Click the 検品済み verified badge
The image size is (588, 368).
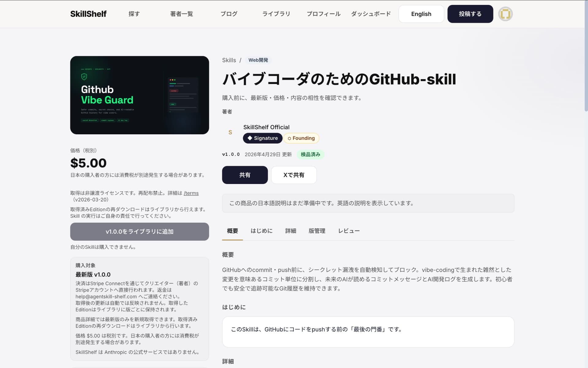(x=311, y=154)
